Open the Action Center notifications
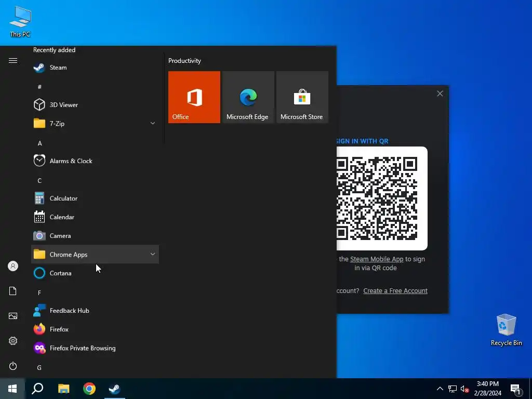This screenshot has height=399, width=532. click(x=516, y=389)
